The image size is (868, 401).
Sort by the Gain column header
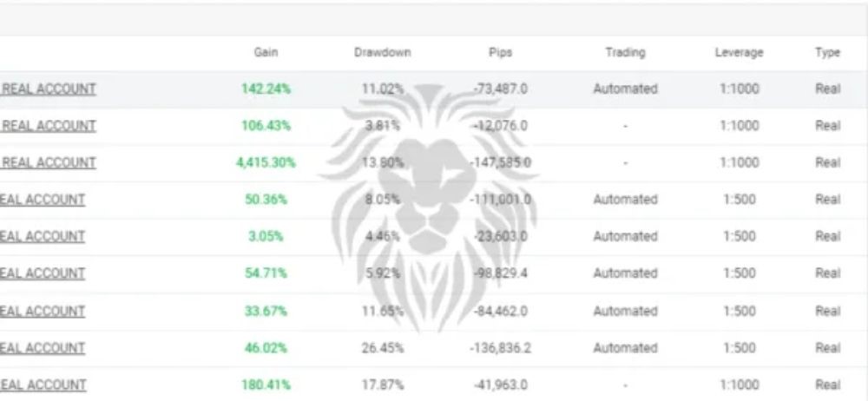266,53
